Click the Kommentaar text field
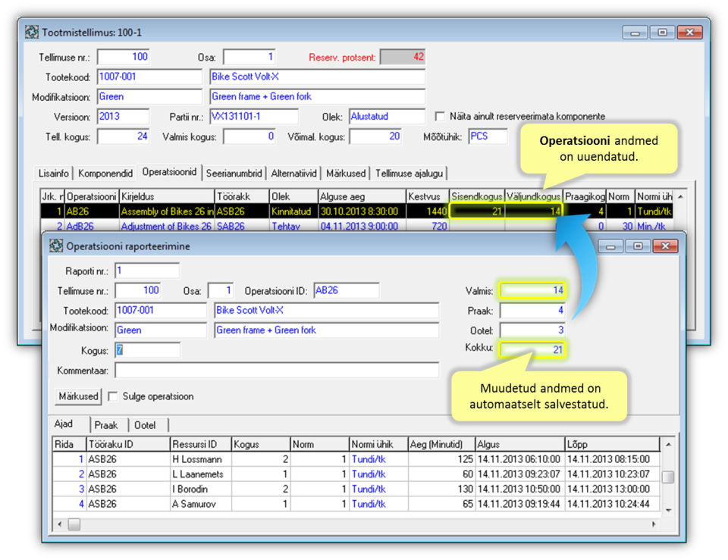This screenshot has height=560, width=728. [x=277, y=371]
